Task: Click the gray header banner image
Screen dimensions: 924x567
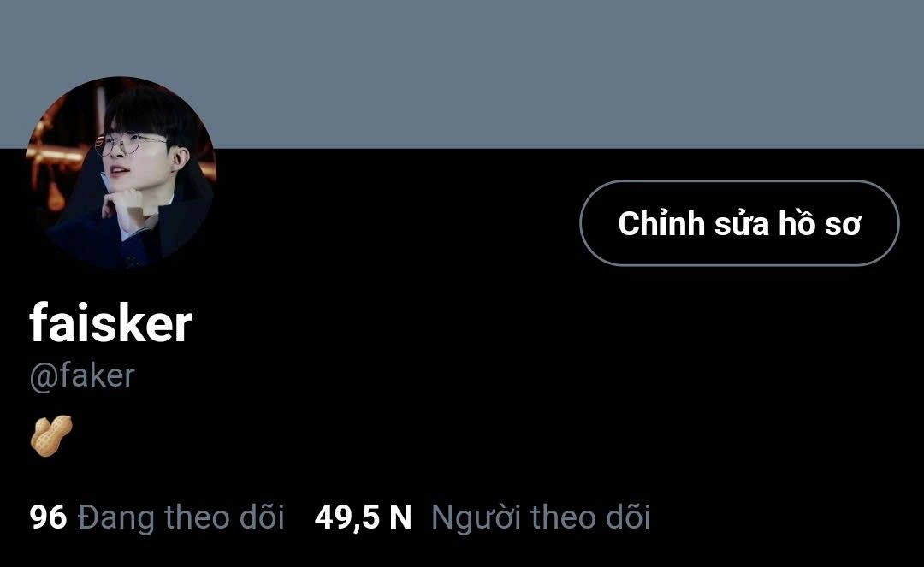Action: [x=462, y=74]
